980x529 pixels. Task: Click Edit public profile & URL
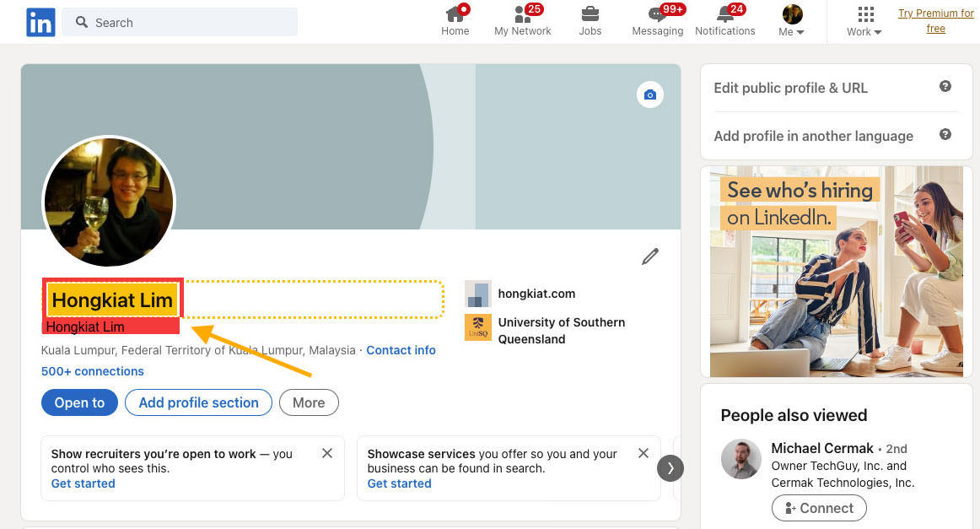(790, 88)
